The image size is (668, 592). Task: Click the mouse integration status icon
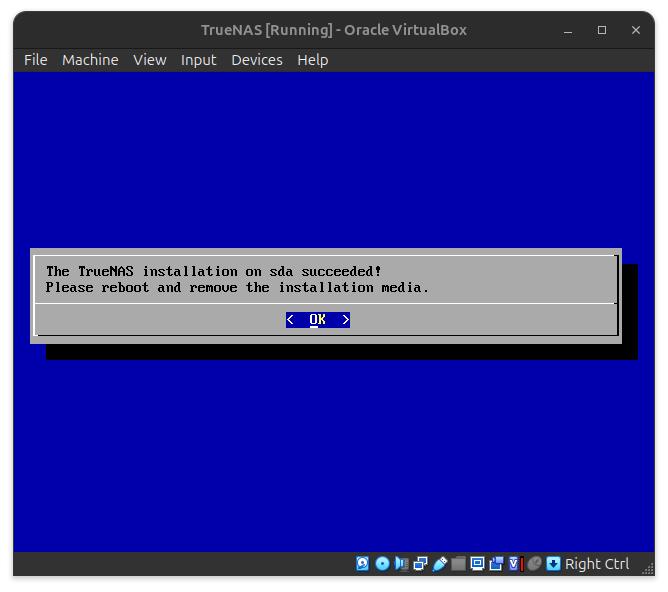[534, 564]
